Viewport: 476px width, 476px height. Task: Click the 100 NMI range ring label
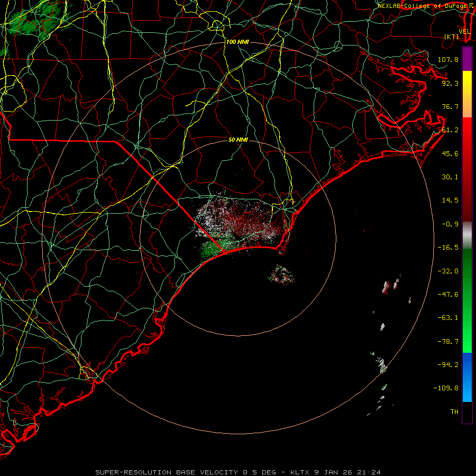(237, 42)
